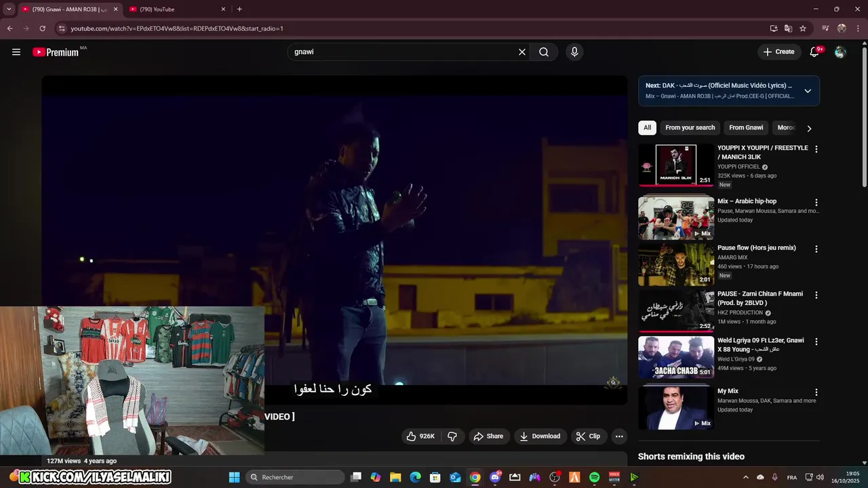
Task: Open Discord from taskbar
Action: (495, 477)
